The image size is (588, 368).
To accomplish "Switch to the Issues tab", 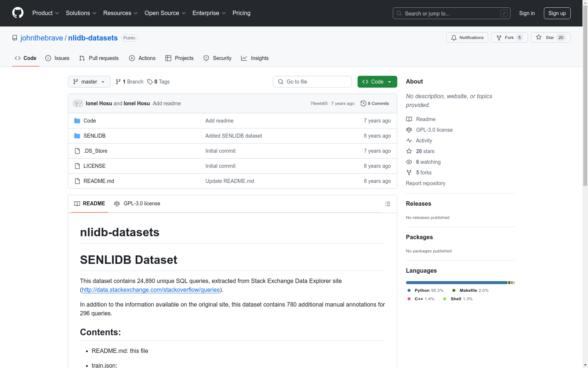I will (x=57, y=58).
